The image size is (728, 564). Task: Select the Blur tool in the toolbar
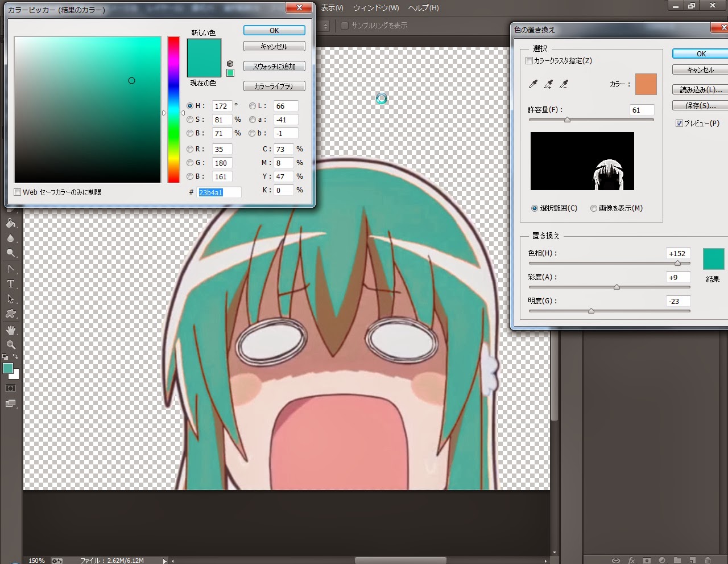(10, 238)
